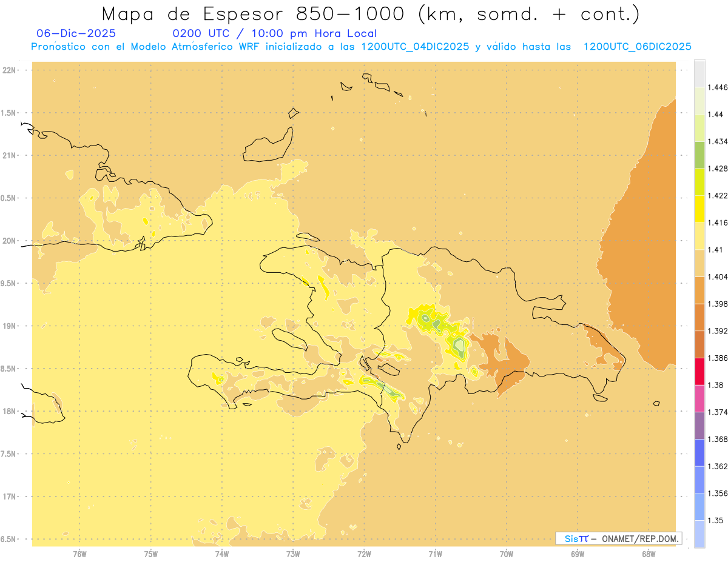Click the '7.5N' latitude label
The height and width of the screenshot is (562, 728).
pyautogui.click(x=7, y=454)
